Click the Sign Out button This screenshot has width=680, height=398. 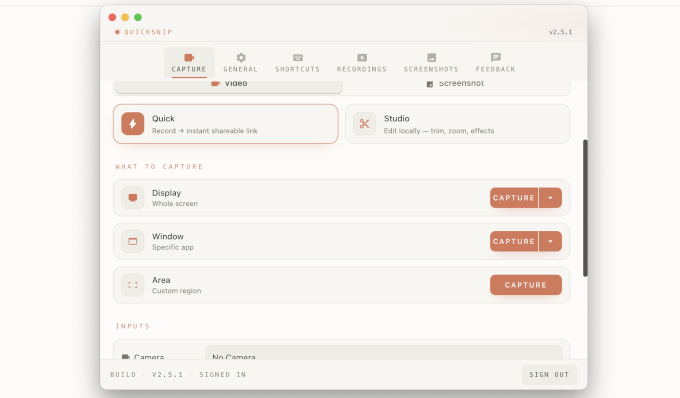point(549,375)
